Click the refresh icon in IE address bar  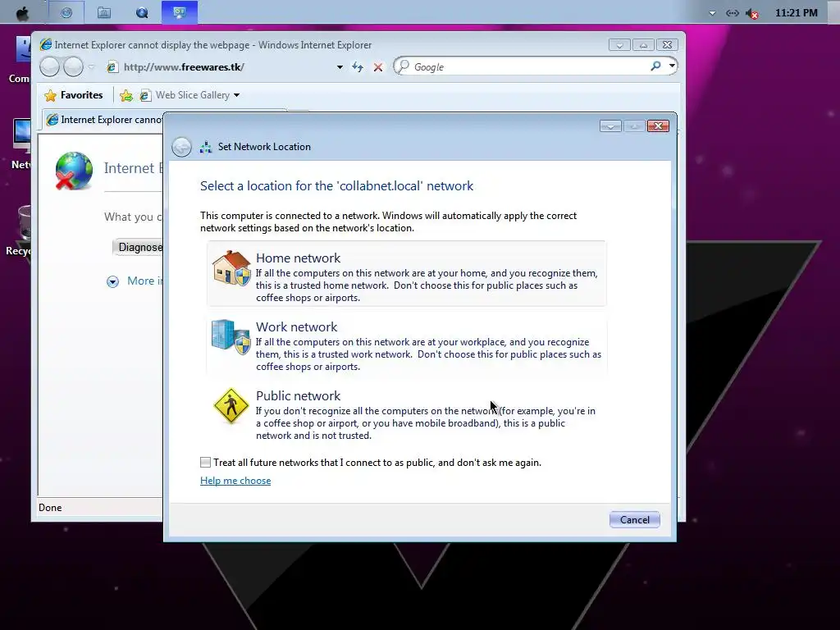coord(358,67)
